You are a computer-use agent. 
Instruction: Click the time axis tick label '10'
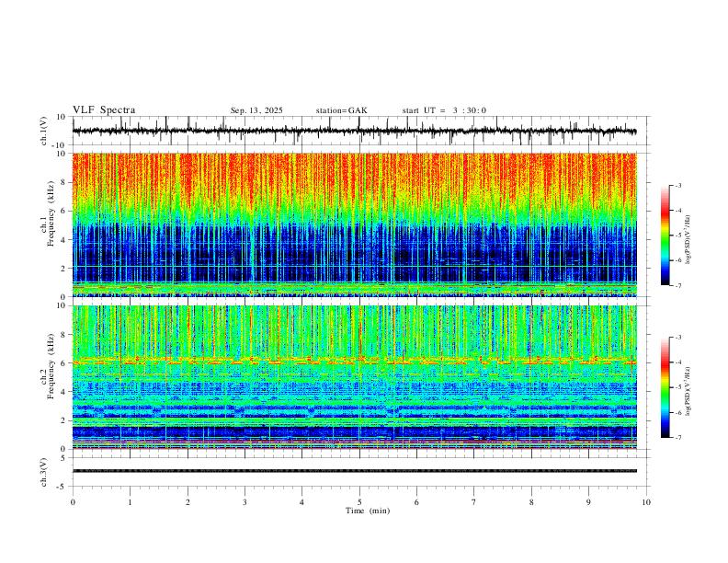click(646, 502)
